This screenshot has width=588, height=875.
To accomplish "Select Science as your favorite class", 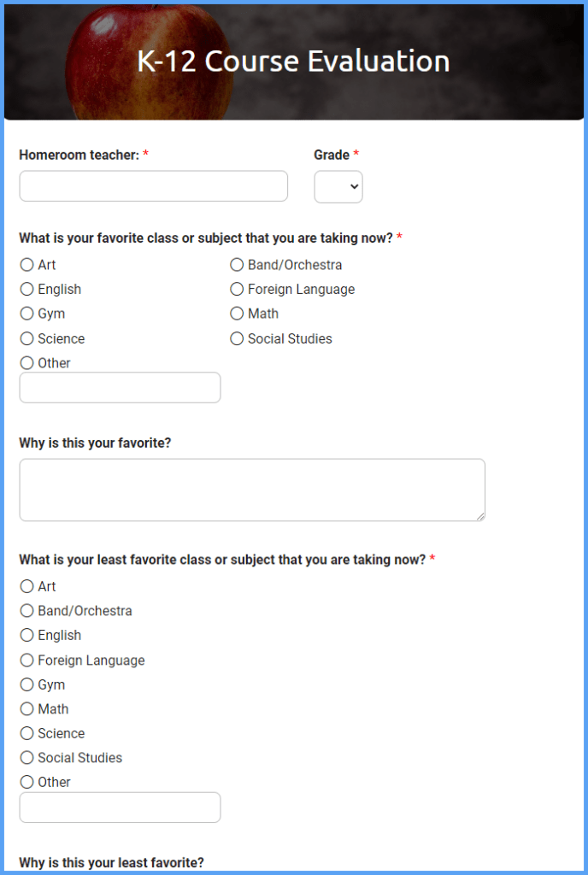I will coord(26,338).
